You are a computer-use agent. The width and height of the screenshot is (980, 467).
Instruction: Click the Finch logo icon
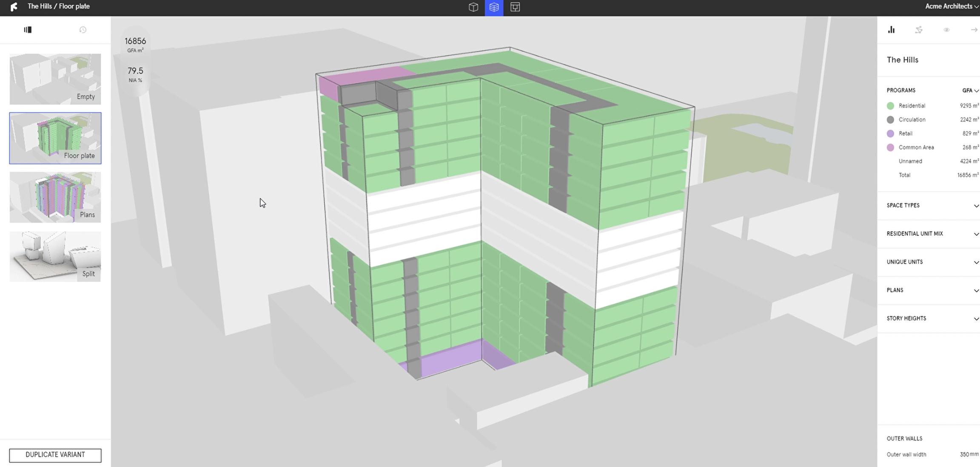coord(14,7)
